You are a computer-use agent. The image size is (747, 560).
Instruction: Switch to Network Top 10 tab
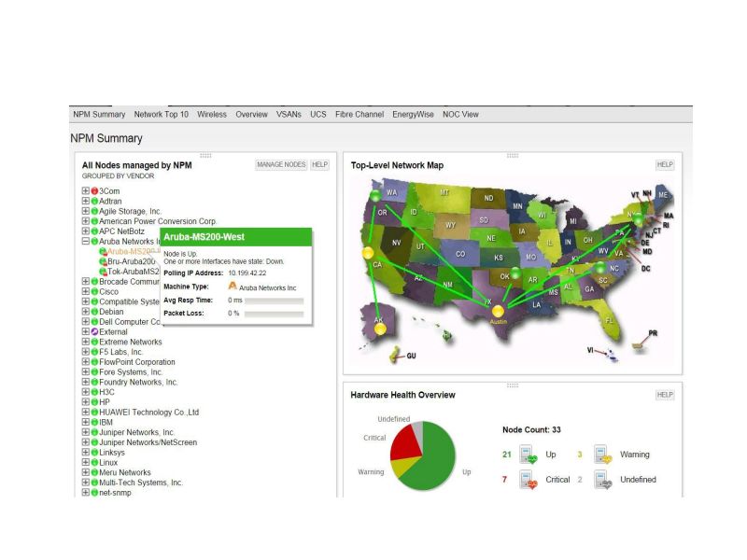[x=161, y=114]
